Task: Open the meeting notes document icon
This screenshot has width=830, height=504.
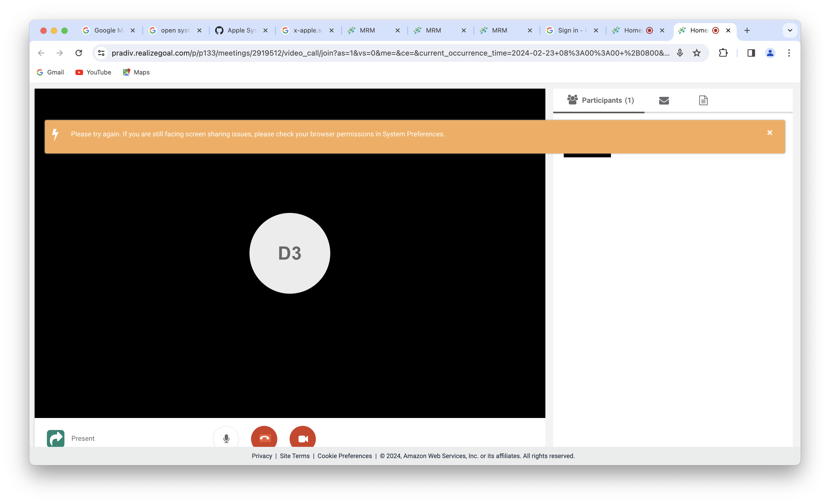Action: (703, 100)
